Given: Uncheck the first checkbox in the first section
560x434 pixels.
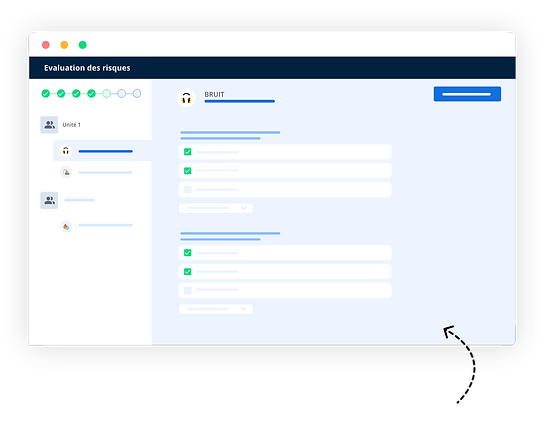Looking at the screenshot, I should point(188,152).
